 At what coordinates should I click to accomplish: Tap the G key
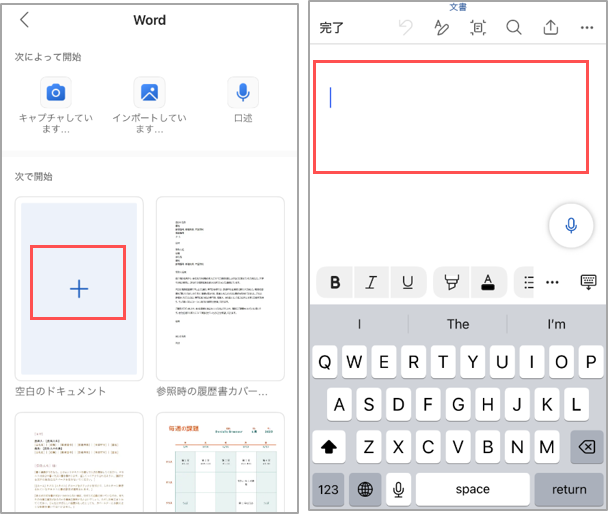click(458, 405)
